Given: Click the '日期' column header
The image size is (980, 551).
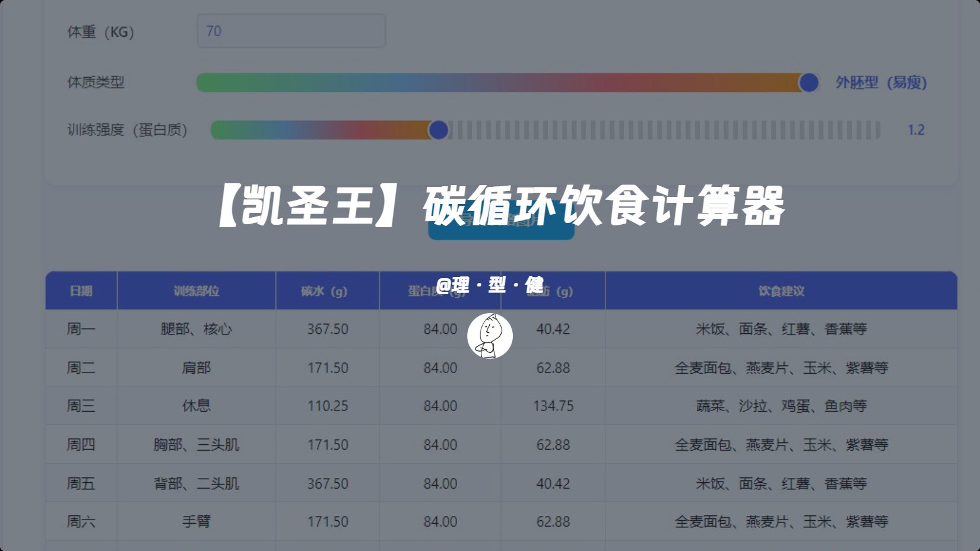Looking at the screenshot, I should click(x=81, y=291).
